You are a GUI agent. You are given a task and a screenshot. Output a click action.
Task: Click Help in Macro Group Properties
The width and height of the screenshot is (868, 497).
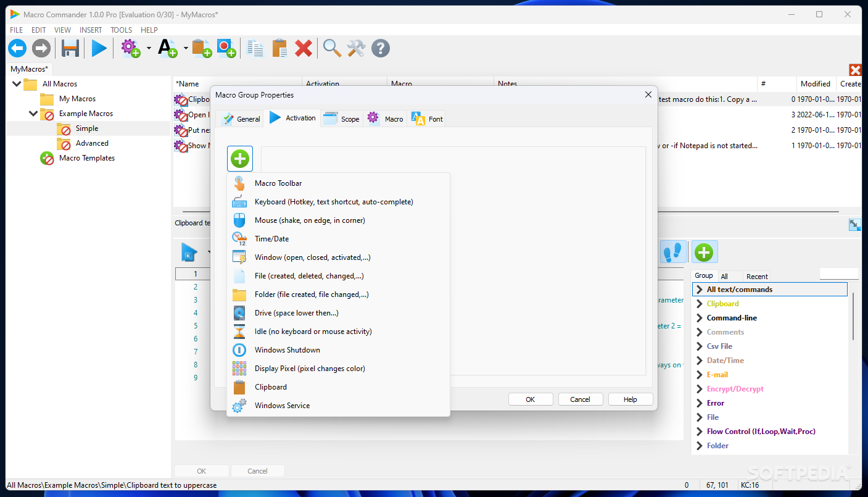[630, 399]
